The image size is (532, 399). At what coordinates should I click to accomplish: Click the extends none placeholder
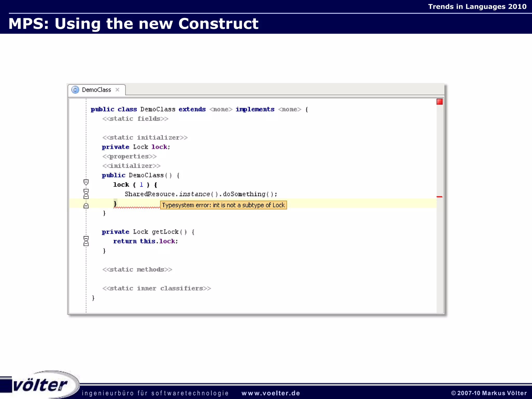(221, 109)
